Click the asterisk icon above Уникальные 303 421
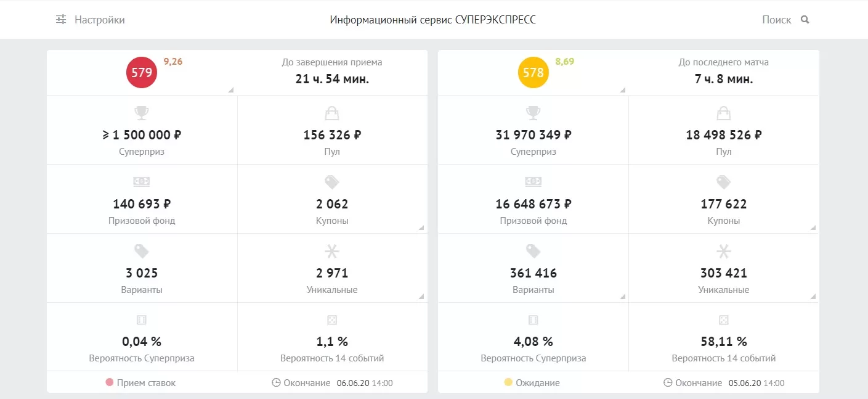This screenshot has height=399, width=868. tap(723, 251)
